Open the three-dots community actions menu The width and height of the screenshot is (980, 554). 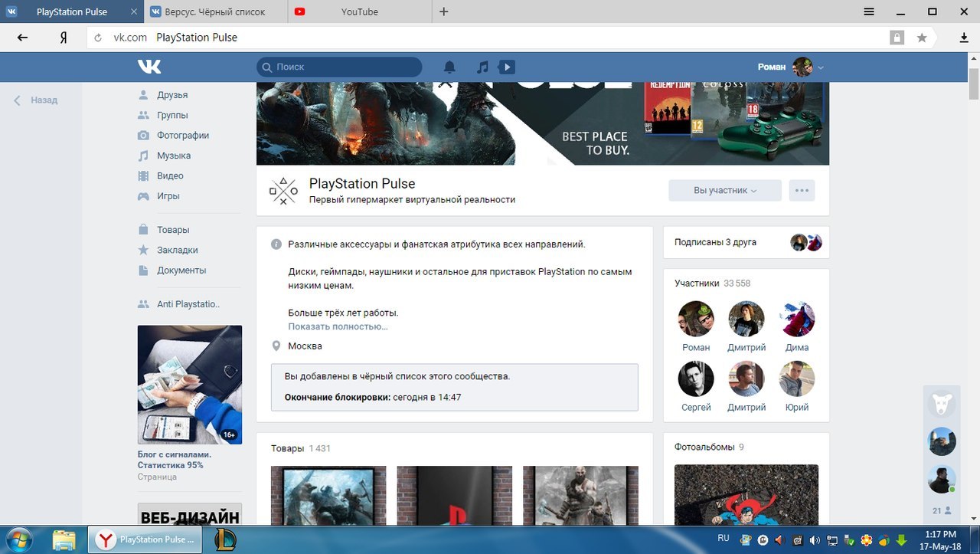pyautogui.click(x=802, y=190)
